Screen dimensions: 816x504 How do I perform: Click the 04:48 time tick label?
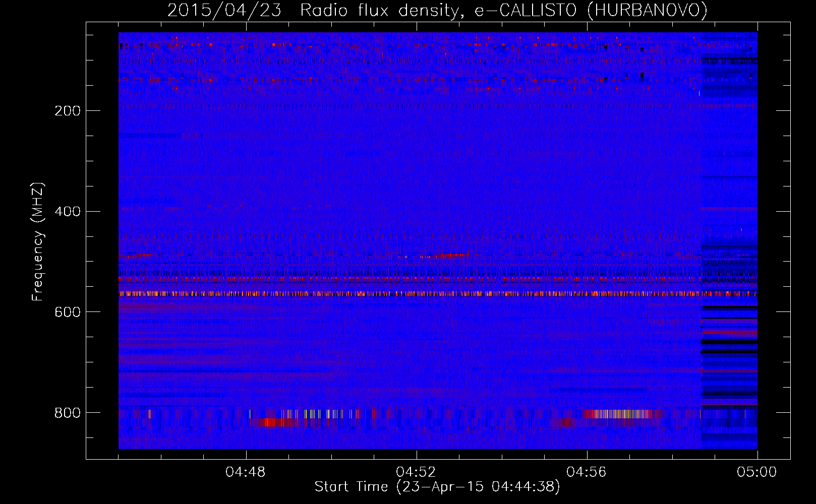[x=246, y=472]
